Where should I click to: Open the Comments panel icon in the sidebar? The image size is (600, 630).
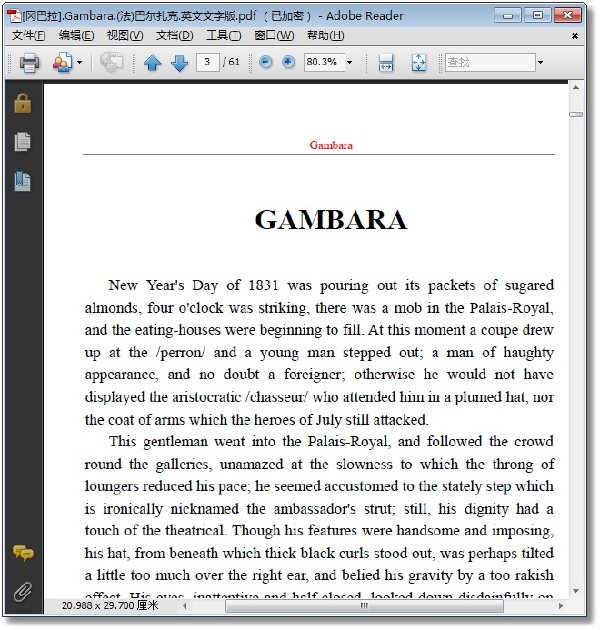(x=23, y=553)
